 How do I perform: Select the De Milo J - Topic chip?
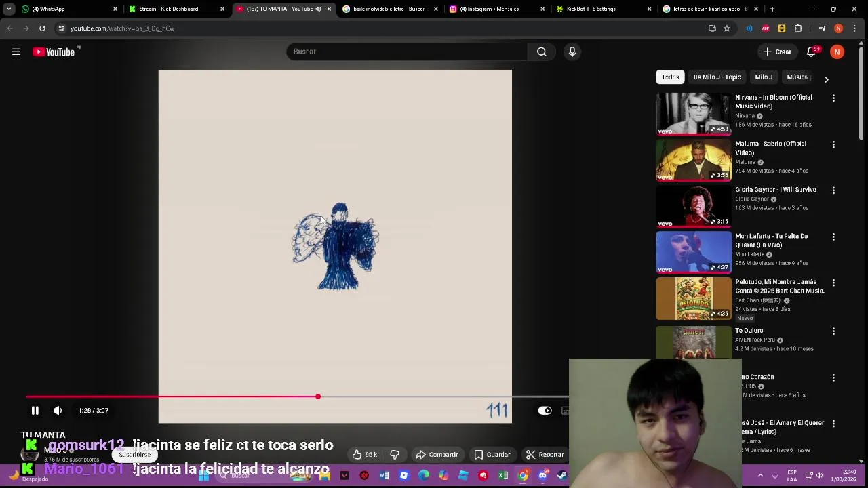717,77
